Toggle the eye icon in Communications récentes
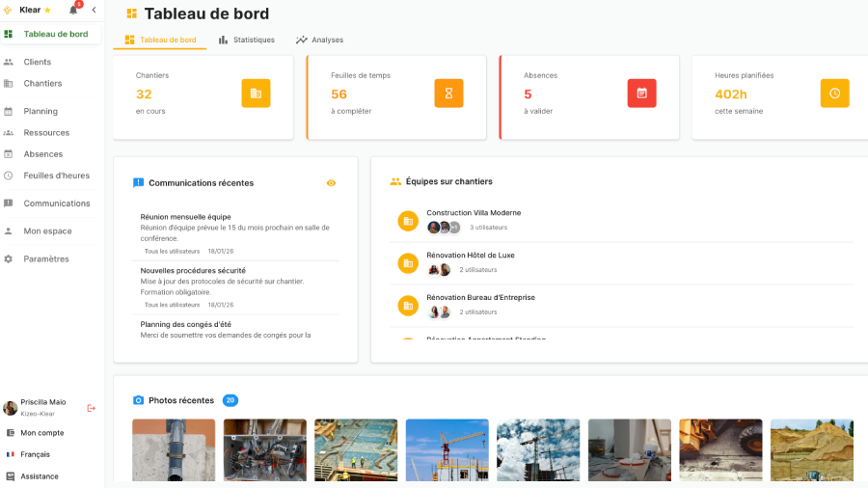This screenshot has width=868, height=488. [x=331, y=182]
